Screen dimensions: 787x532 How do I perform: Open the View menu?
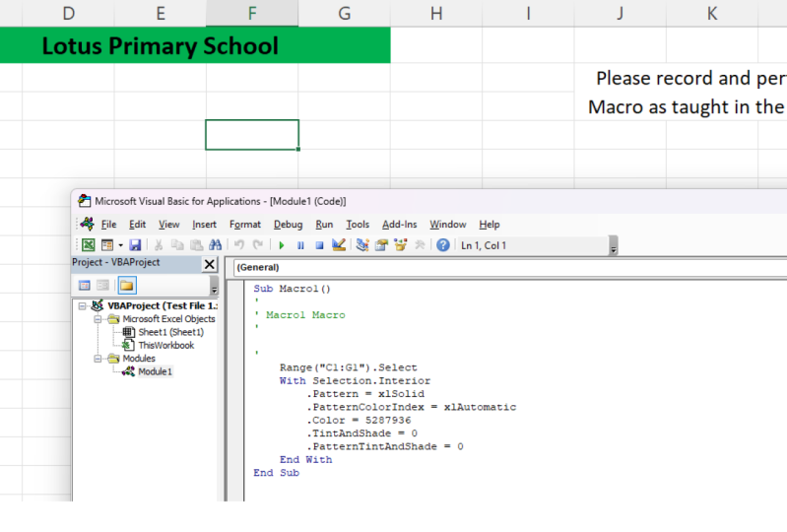click(x=169, y=225)
